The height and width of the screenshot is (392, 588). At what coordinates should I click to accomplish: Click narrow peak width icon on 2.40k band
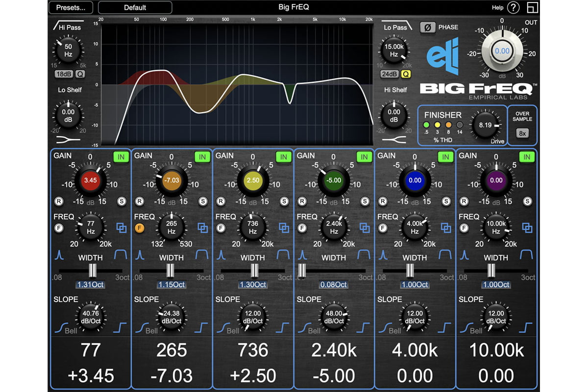click(303, 255)
